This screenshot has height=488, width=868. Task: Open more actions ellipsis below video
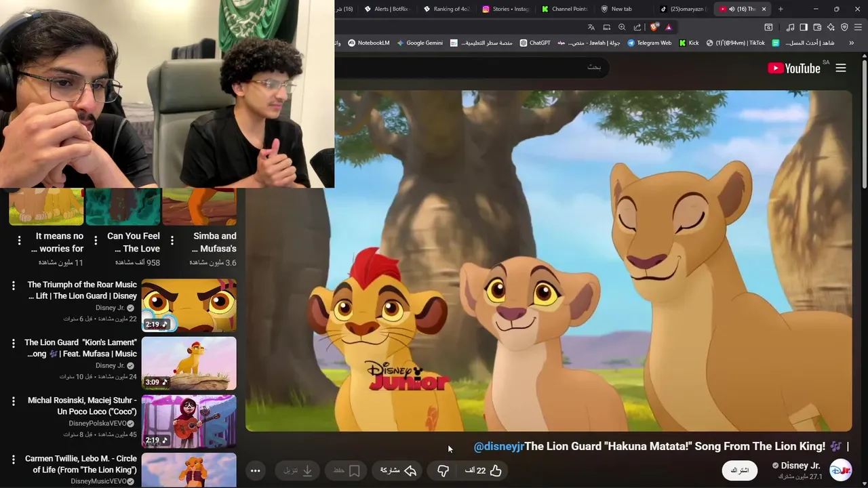click(256, 470)
